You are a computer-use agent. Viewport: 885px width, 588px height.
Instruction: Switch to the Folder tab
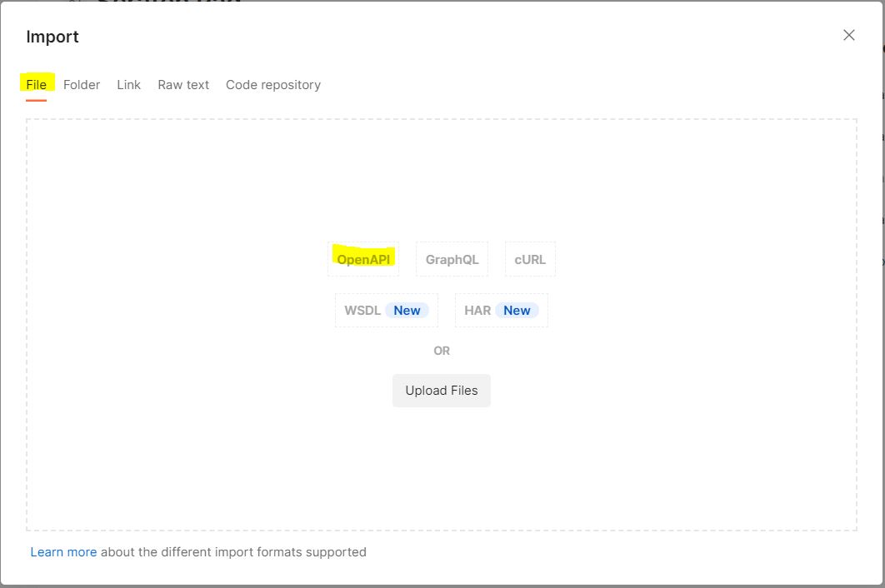click(81, 84)
